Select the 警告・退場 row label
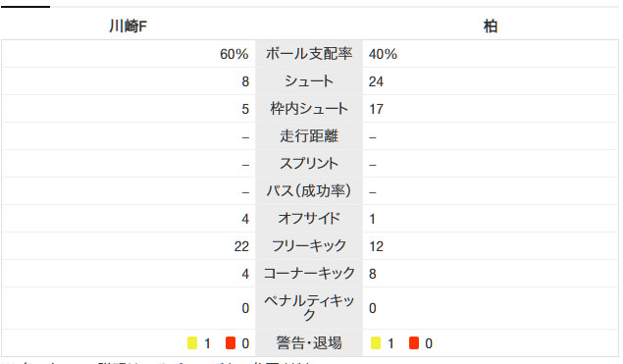Viewport: 623px width, 364px height. click(309, 343)
